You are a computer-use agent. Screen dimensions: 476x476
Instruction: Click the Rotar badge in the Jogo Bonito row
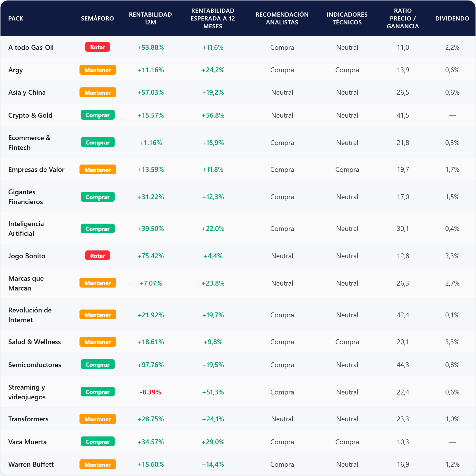[97, 256]
